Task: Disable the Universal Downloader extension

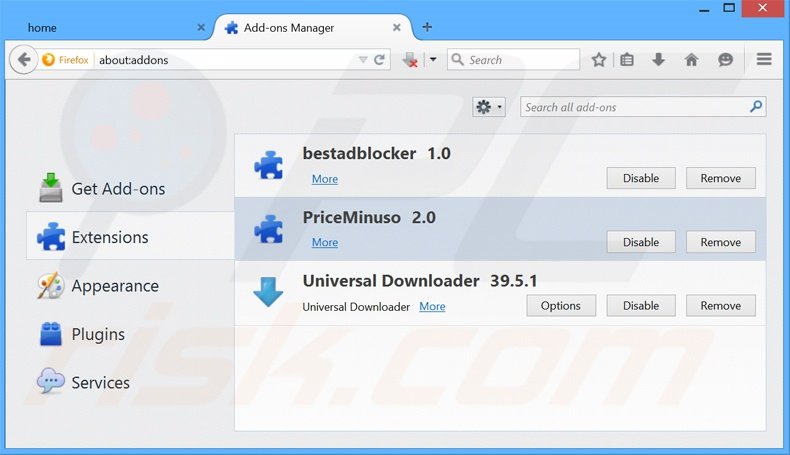Action: point(641,305)
